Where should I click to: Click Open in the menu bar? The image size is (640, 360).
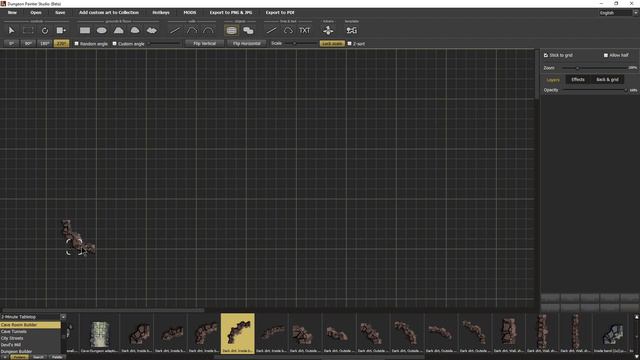click(36, 13)
